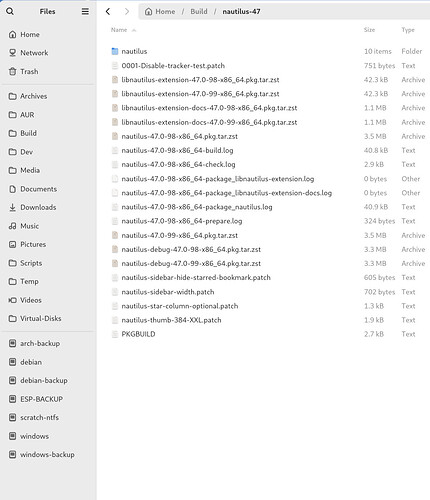
Task: Click the debian drive icon
Action: point(12,362)
